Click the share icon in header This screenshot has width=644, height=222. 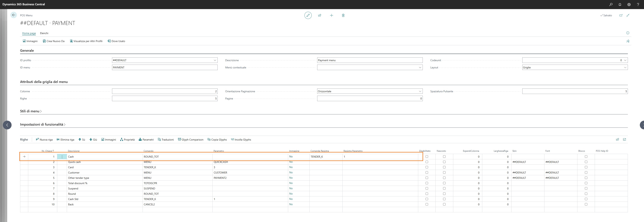[319, 15]
